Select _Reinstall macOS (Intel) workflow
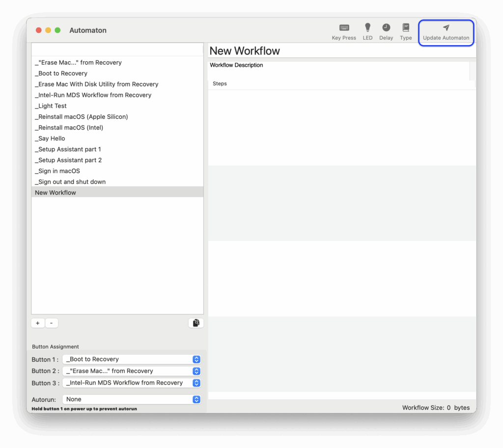Viewport: 503px width, 448px height. click(x=117, y=128)
